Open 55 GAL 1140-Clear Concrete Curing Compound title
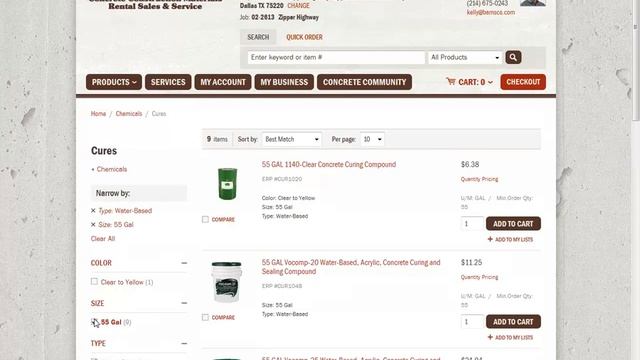This screenshot has width=640, height=360. (x=329, y=164)
